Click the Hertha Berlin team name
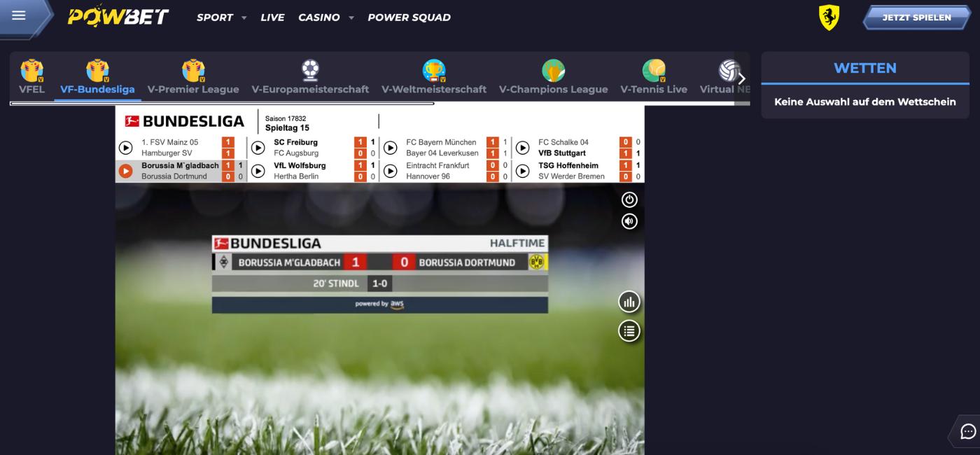Image resolution: width=980 pixels, height=455 pixels. pyautogui.click(x=295, y=176)
